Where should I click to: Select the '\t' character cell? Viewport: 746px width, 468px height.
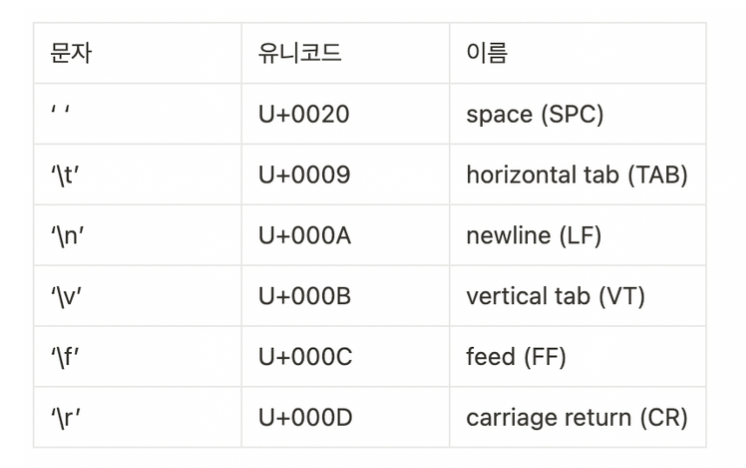(137, 175)
